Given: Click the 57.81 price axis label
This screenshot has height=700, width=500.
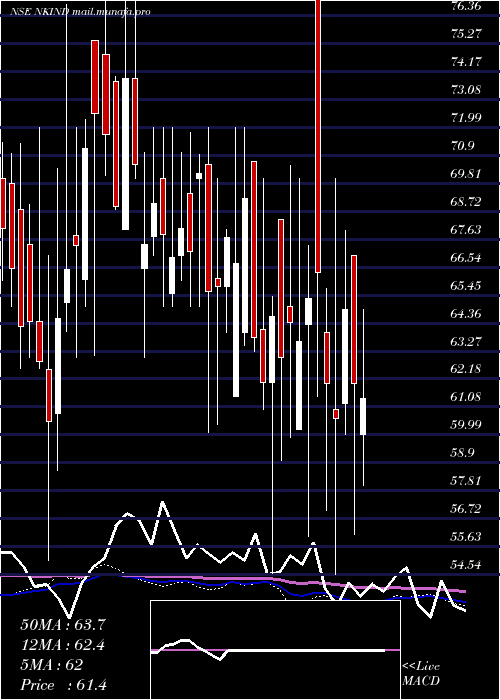Looking at the screenshot, I should pos(466,481).
